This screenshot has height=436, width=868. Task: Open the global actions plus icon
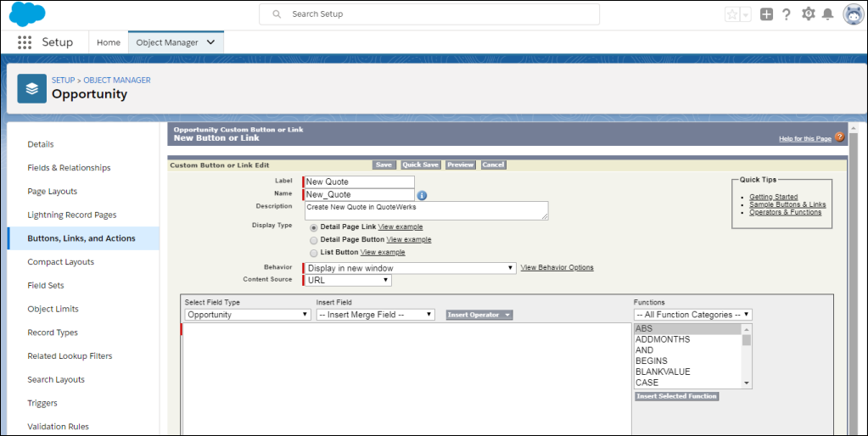point(766,14)
